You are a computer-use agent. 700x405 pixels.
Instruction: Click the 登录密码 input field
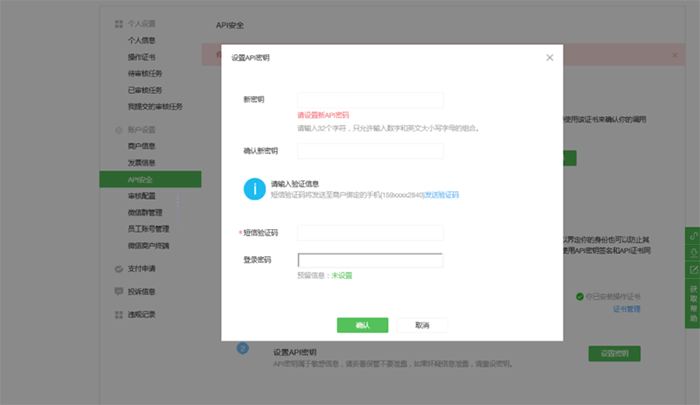[370, 260]
